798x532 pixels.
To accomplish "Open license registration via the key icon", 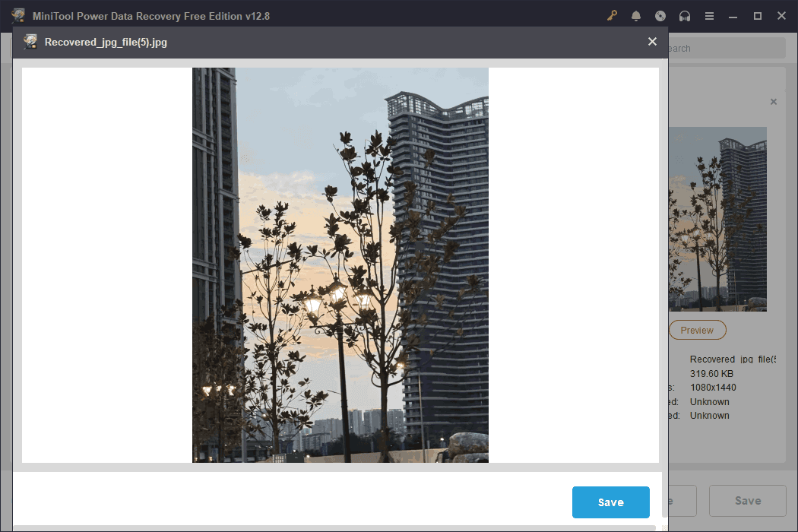I will 612,15.
